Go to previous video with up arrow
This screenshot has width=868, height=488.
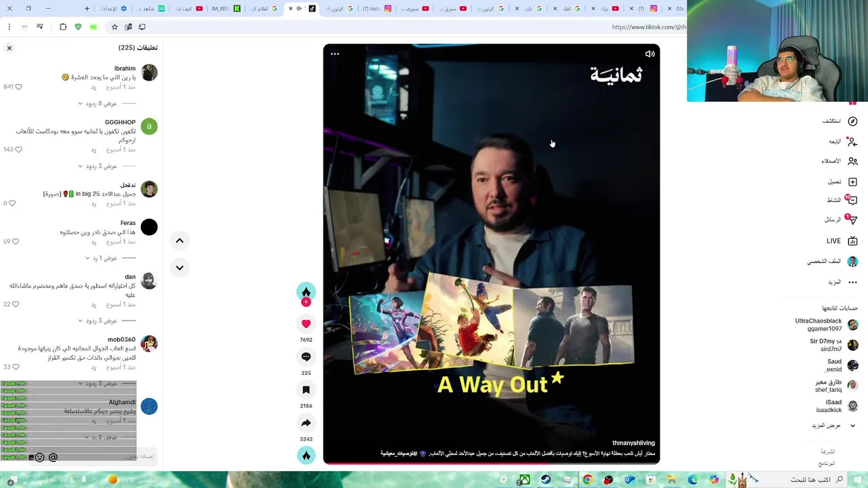point(180,241)
